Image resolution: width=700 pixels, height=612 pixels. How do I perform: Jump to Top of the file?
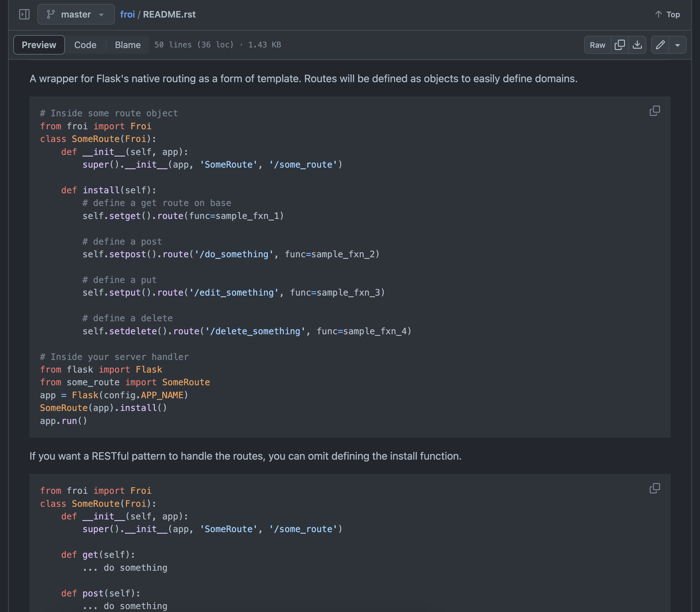coord(668,14)
